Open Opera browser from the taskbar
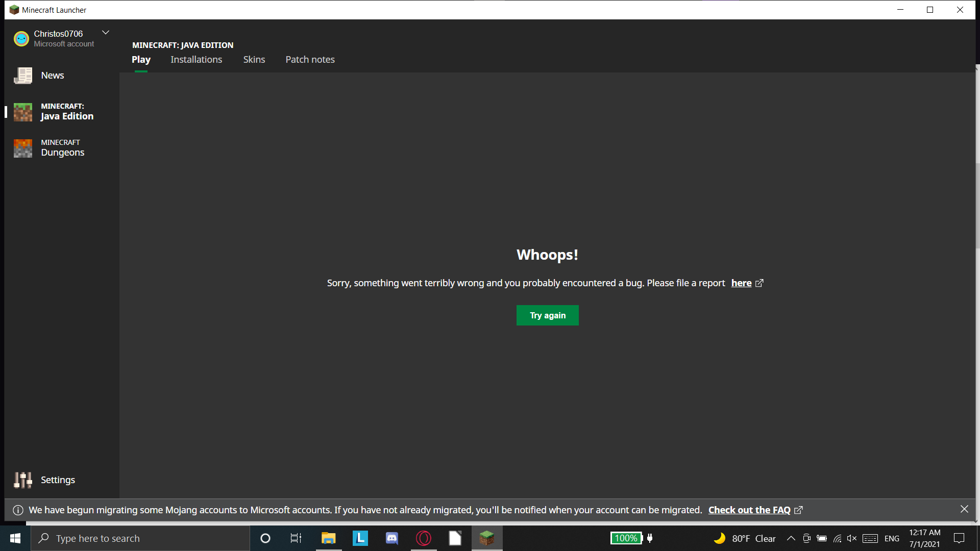 coord(424,538)
